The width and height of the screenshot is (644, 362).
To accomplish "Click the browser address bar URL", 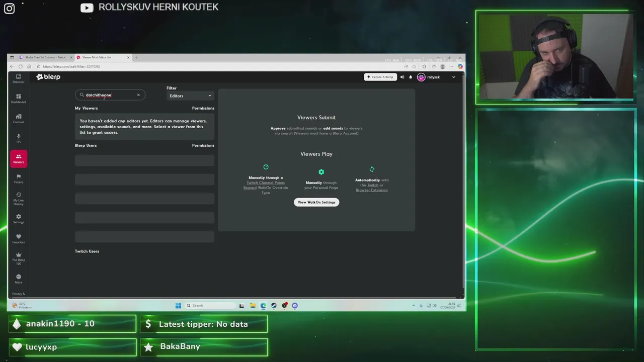I will (71, 66).
